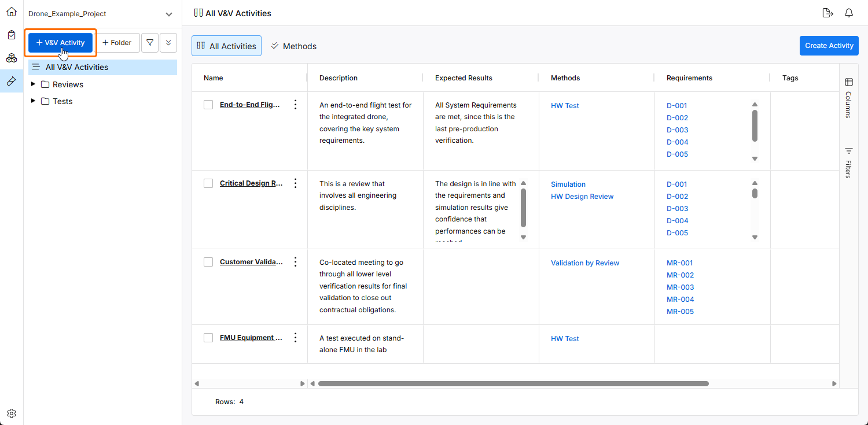This screenshot has width=868, height=425.
Task: Tick the End-to-End Flight row checkbox
Action: (208, 105)
